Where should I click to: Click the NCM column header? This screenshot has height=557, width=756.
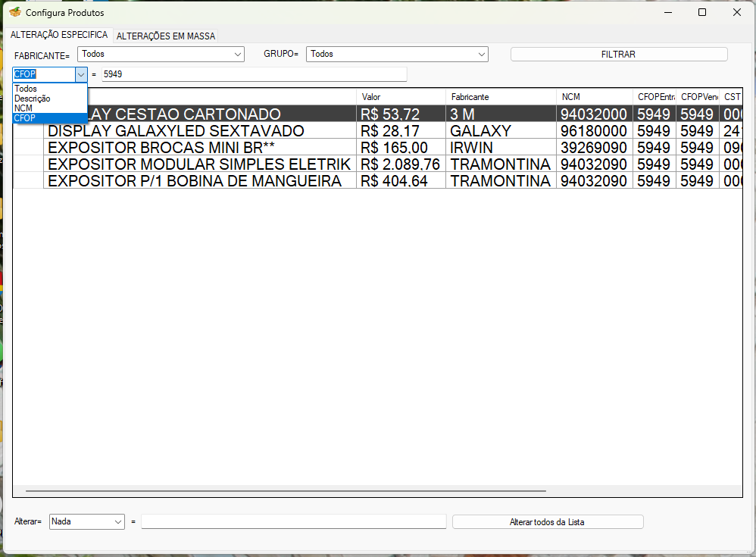pos(595,97)
